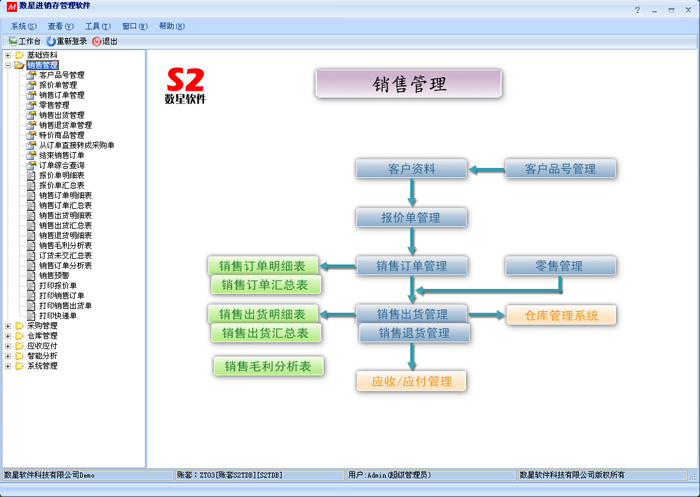
Task: Click the report icon beside 报价单汇总表
Action: point(31,185)
